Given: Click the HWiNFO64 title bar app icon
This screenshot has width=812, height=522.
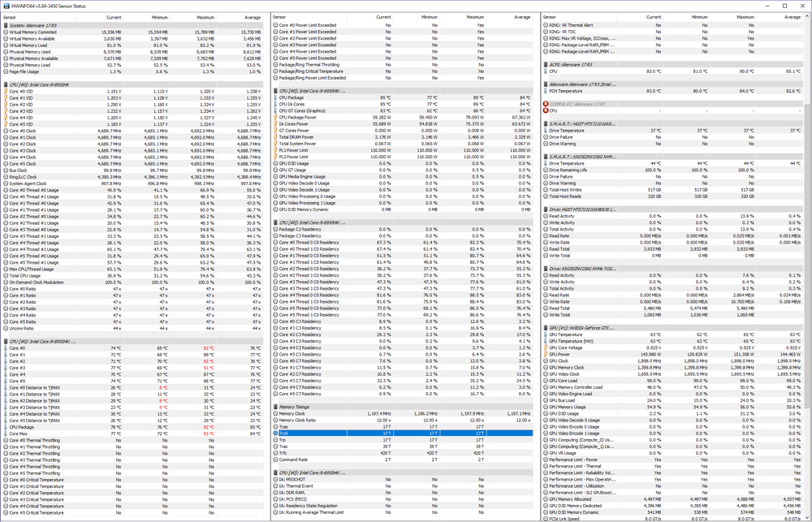Looking at the screenshot, I should [x=6, y=6].
